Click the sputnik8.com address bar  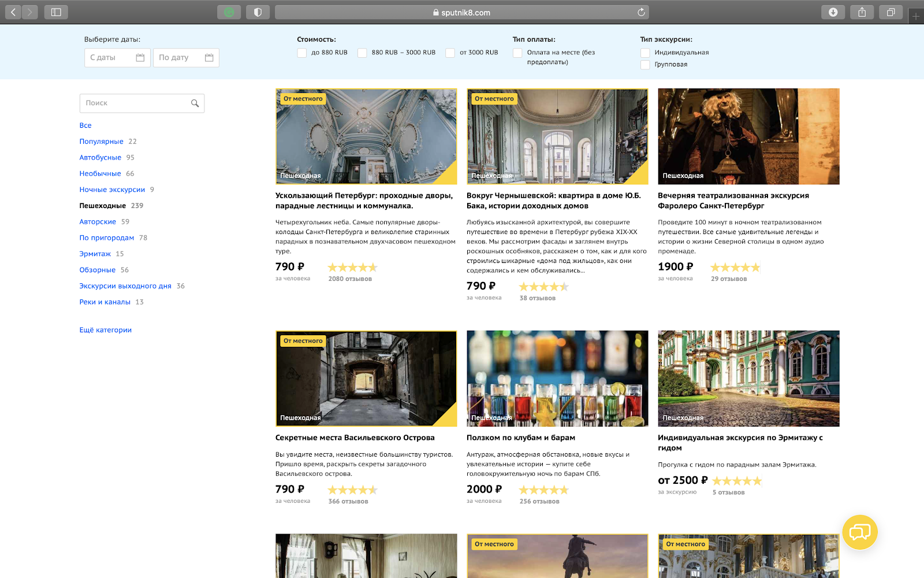(461, 12)
